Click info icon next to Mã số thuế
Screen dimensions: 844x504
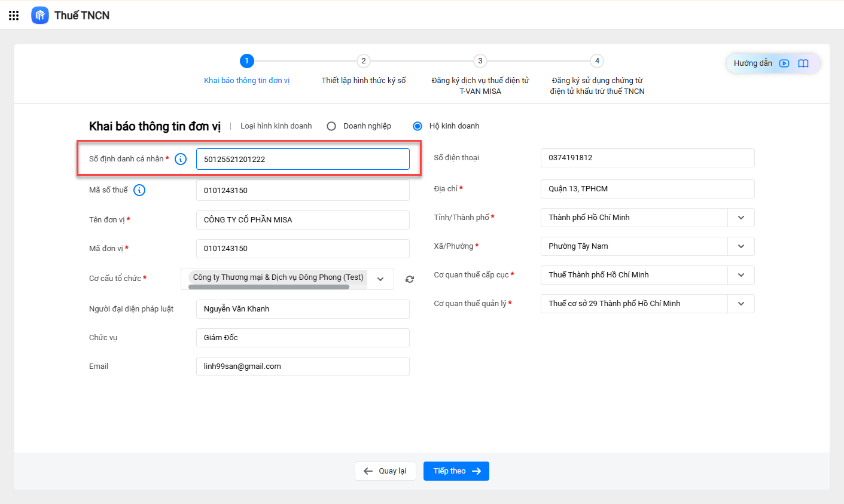[x=139, y=190]
